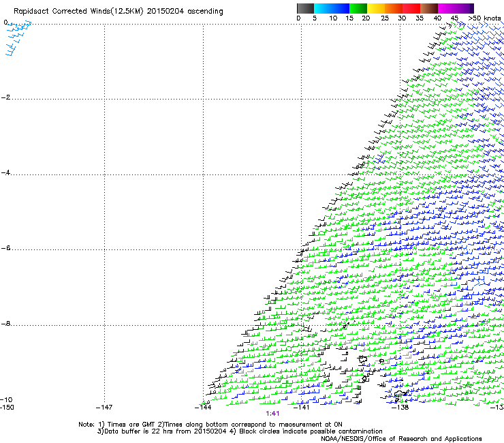Click the '-138' longitude axis label

(x=400, y=408)
